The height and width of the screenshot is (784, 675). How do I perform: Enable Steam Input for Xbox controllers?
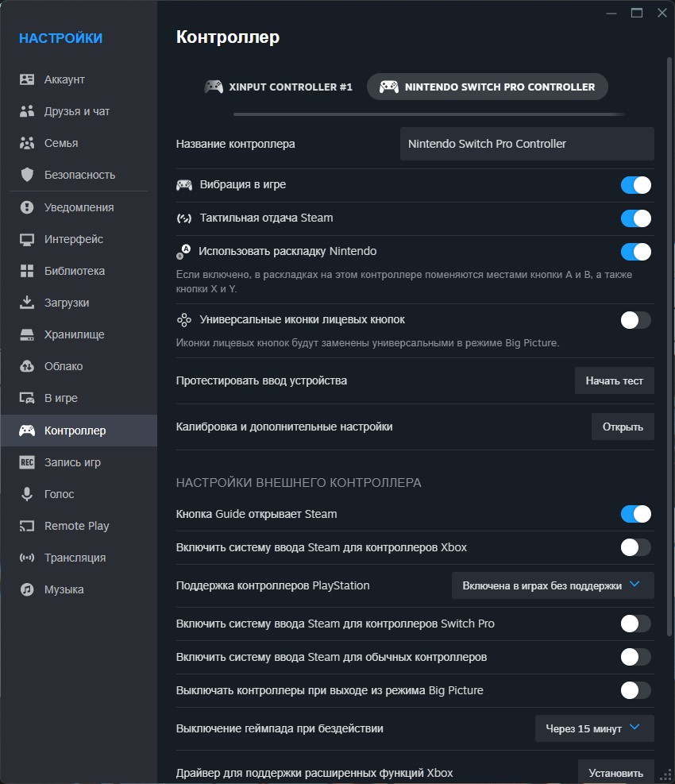click(x=635, y=547)
